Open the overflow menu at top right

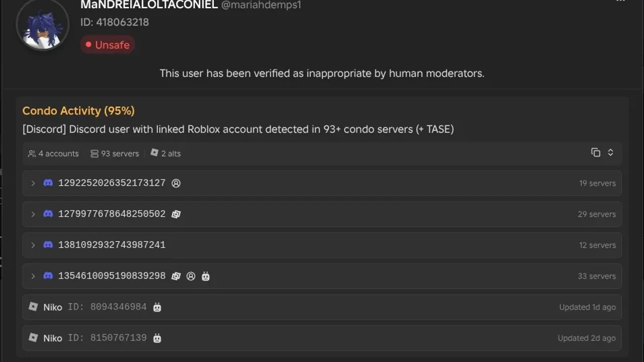[620, 2]
